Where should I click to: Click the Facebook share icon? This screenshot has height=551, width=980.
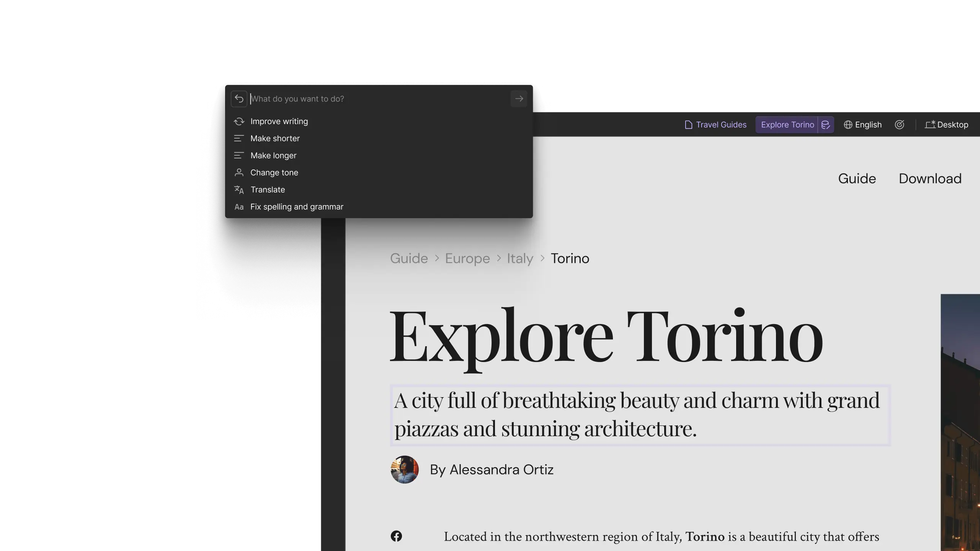point(396,536)
